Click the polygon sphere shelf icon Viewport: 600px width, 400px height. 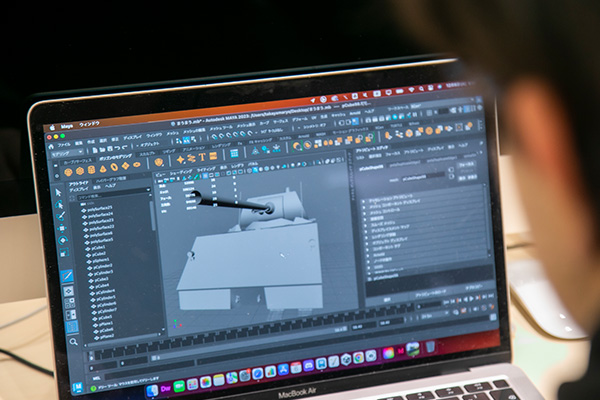(68, 172)
